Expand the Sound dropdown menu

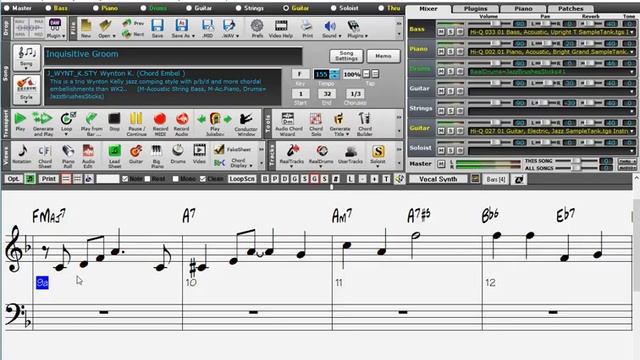coord(340,36)
